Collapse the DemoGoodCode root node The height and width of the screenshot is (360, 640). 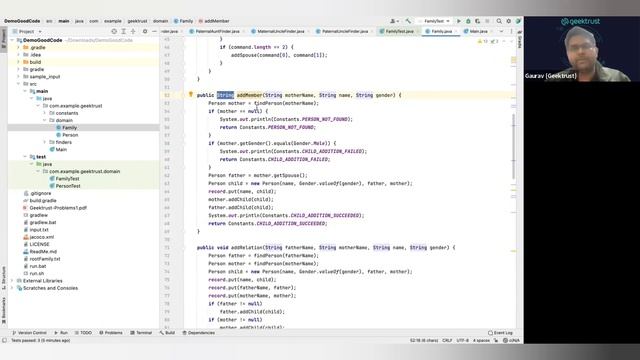click(x=12, y=40)
